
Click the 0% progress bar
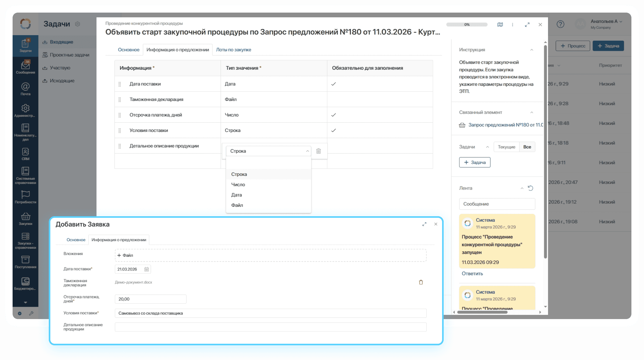[x=467, y=24]
